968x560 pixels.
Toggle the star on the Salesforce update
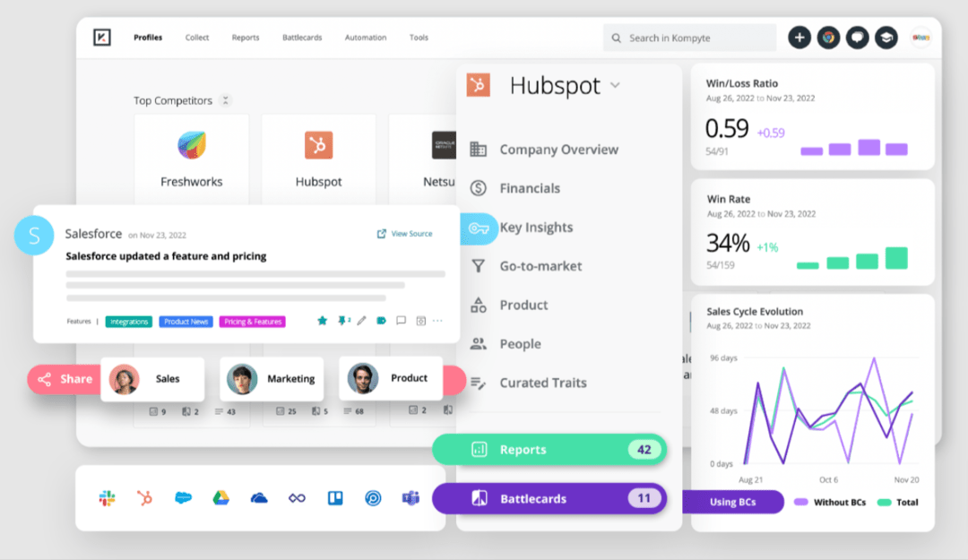(x=323, y=320)
